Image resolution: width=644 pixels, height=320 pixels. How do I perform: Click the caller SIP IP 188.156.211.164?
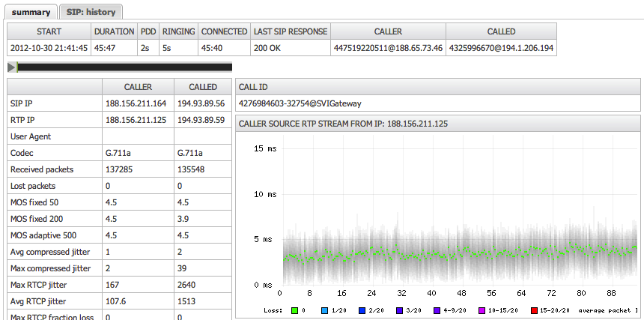pos(137,104)
